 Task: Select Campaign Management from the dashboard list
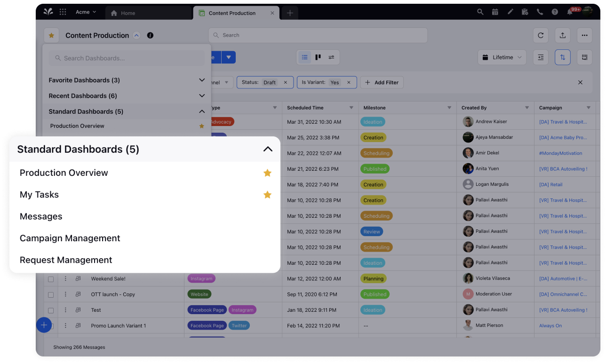pos(70,238)
